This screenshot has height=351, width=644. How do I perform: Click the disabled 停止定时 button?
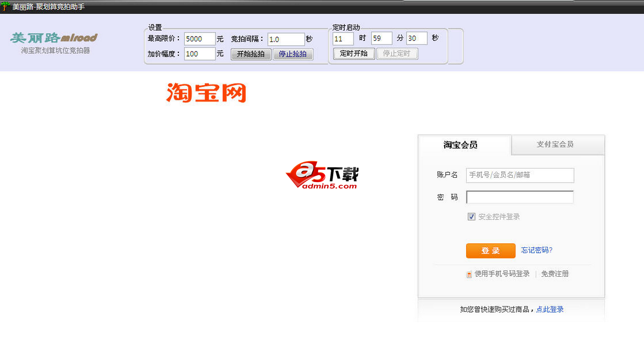[397, 53]
